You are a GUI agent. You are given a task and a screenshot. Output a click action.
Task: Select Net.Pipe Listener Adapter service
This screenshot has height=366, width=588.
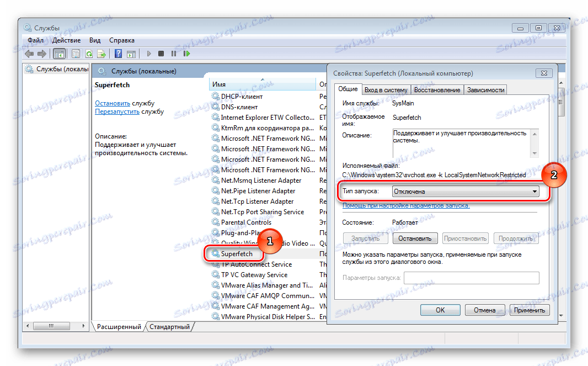coord(258,191)
